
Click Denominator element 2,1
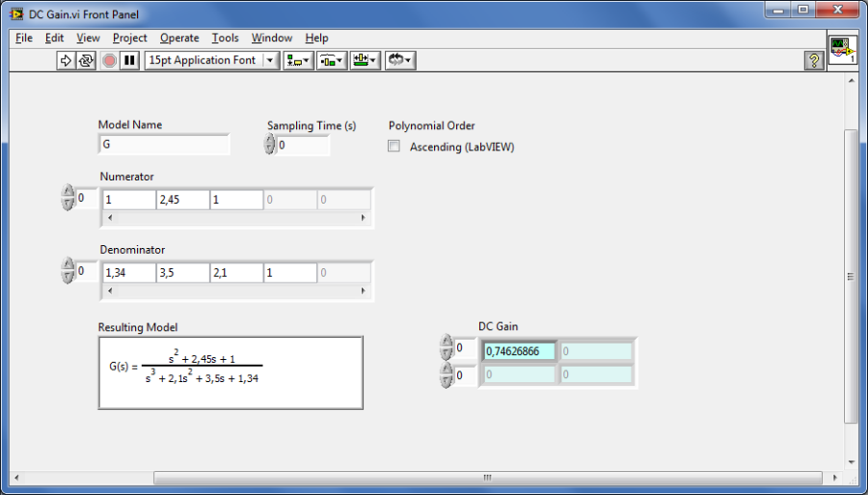pyautogui.click(x=237, y=273)
